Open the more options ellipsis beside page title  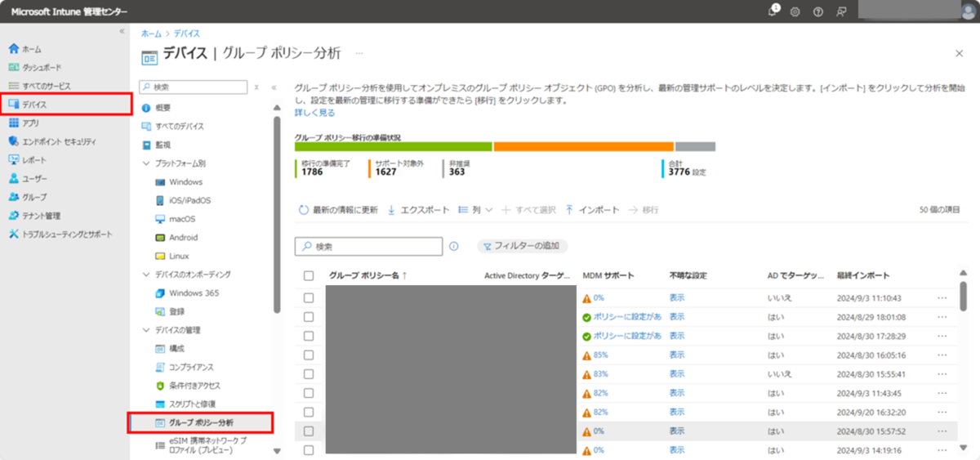click(359, 54)
